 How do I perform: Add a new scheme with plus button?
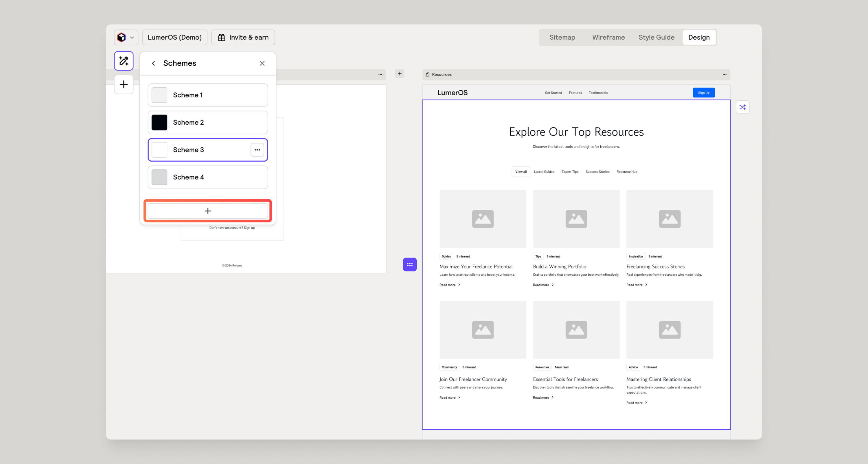[x=207, y=211]
